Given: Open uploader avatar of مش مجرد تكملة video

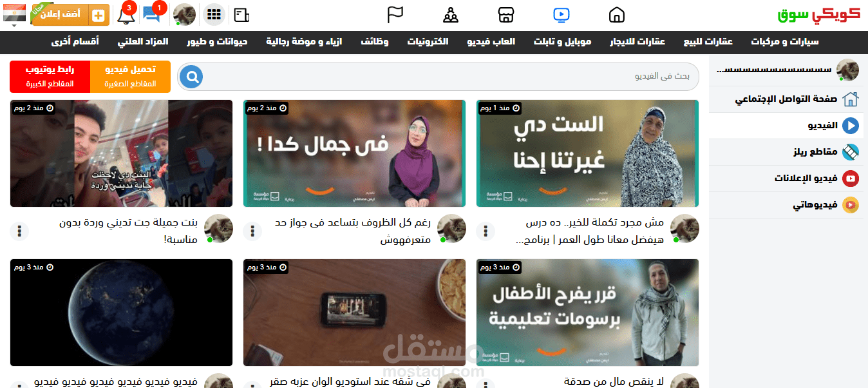Looking at the screenshot, I should [684, 228].
